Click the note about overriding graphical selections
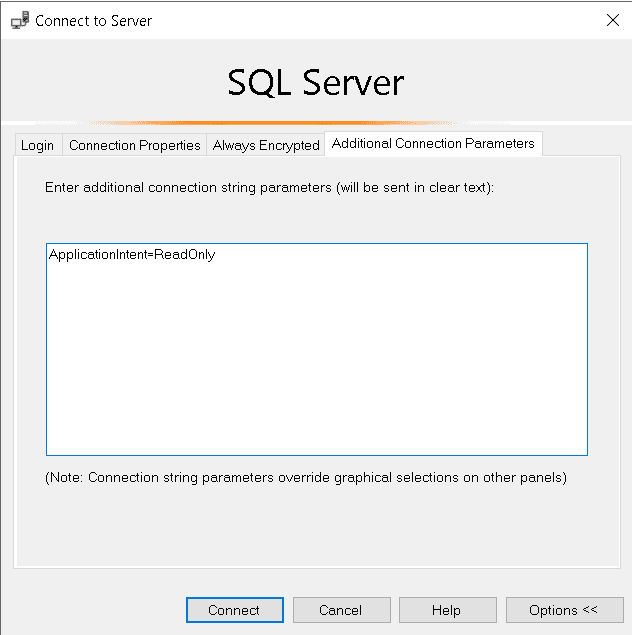The image size is (632, 635). pos(306,477)
